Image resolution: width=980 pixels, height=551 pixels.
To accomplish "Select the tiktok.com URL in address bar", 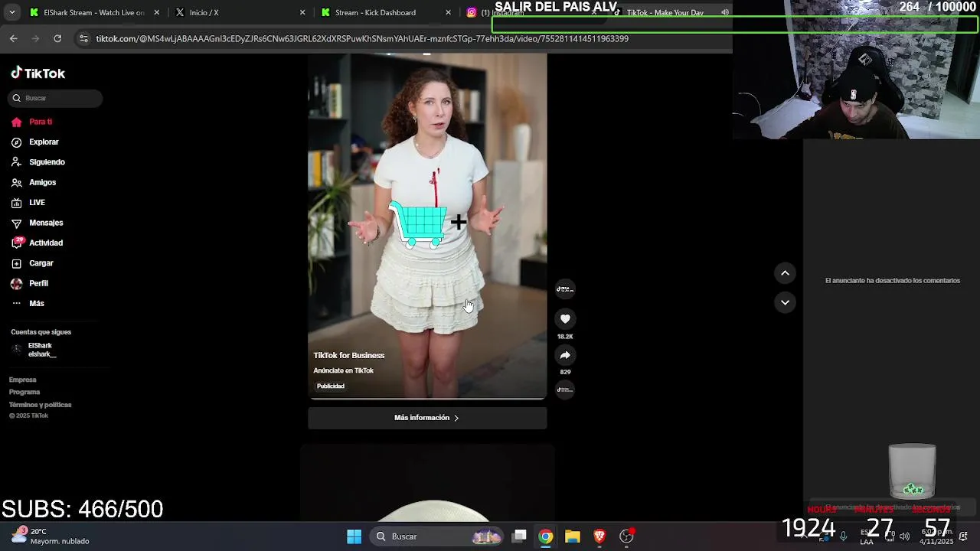I will (x=362, y=38).
